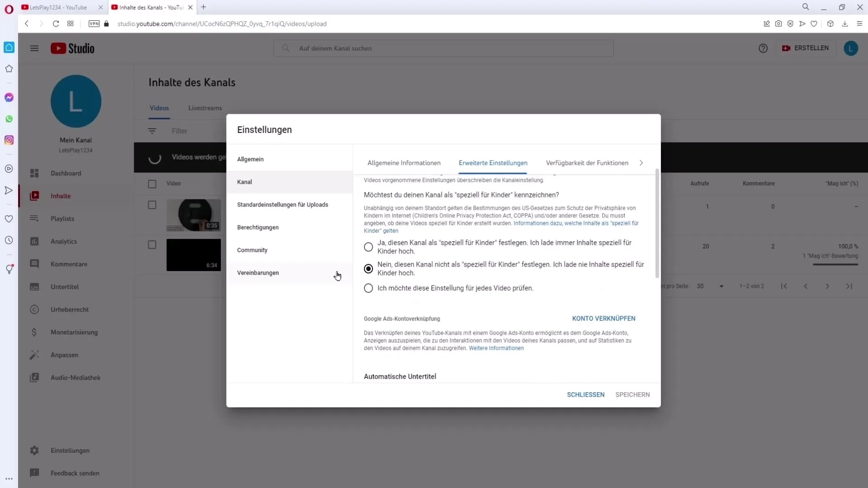
Task: Click Kanal in the settings menu
Action: 245,183
